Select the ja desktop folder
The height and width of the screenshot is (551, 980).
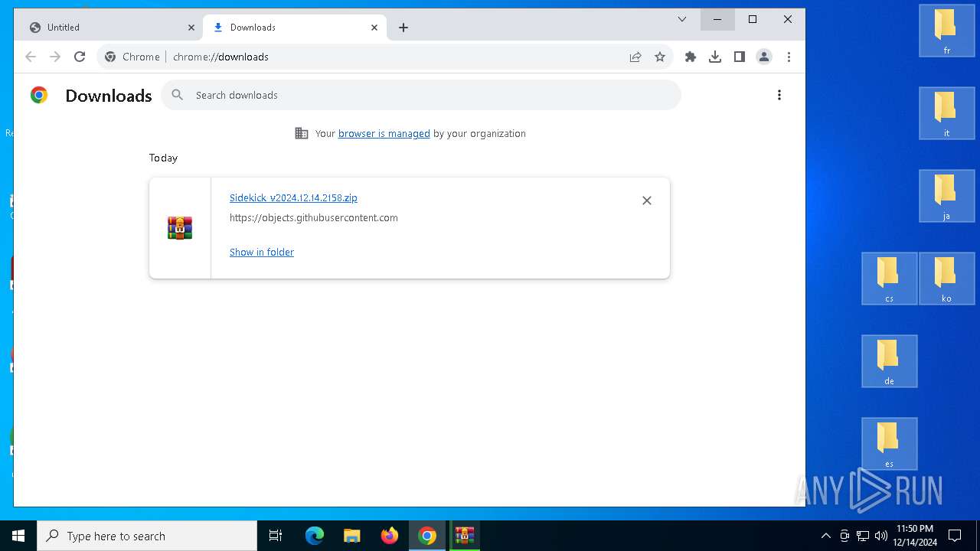pyautogui.click(x=946, y=195)
